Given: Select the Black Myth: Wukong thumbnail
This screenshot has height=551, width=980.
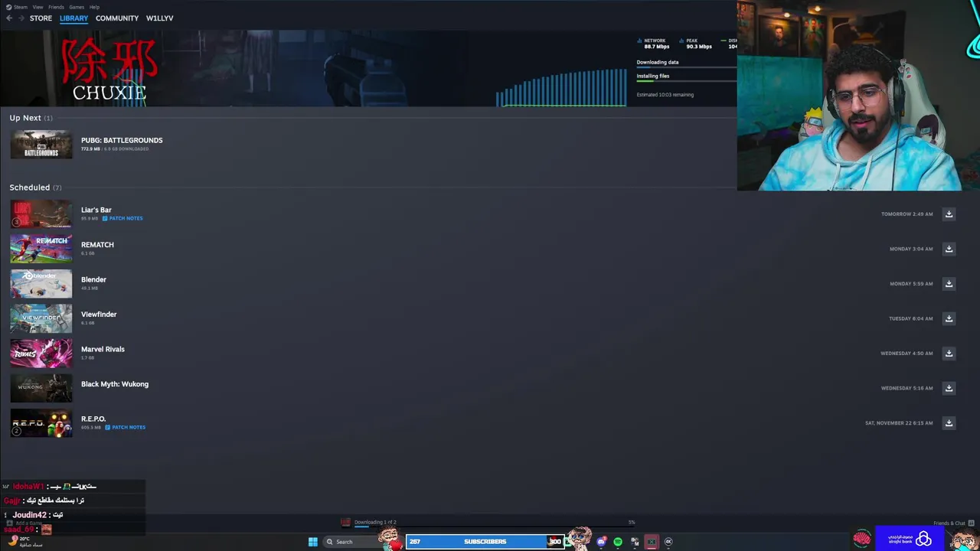Looking at the screenshot, I should (x=41, y=388).
